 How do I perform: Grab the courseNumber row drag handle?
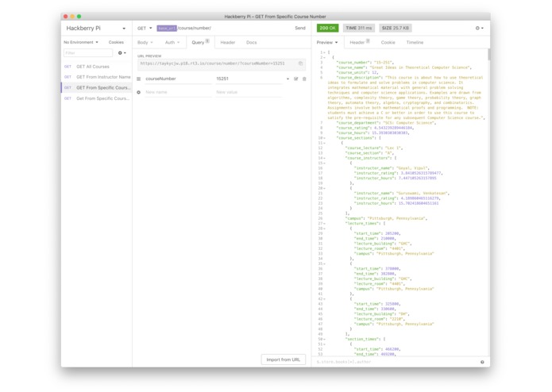(139, 79)
